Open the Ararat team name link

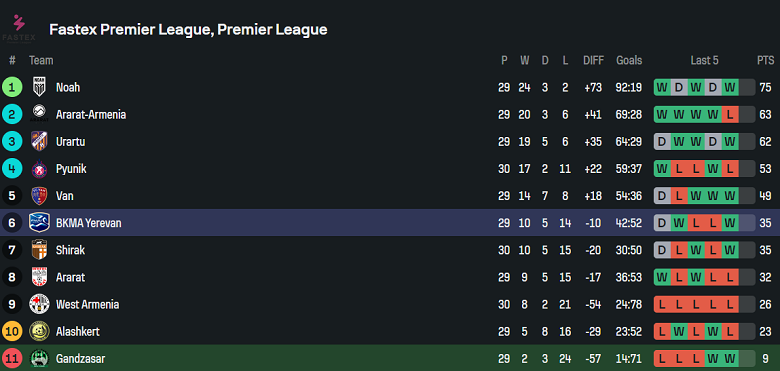pyautogui.click(x=71, y=277)
